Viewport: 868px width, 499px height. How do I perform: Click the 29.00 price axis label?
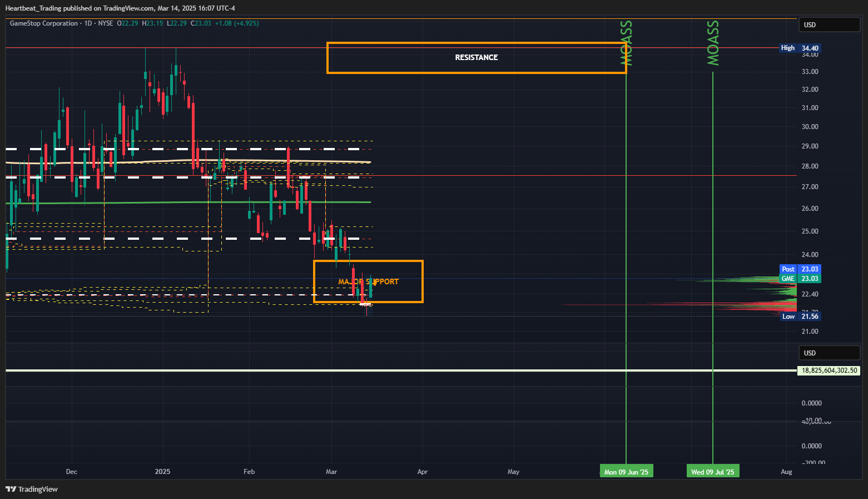[x=810, y=146]
